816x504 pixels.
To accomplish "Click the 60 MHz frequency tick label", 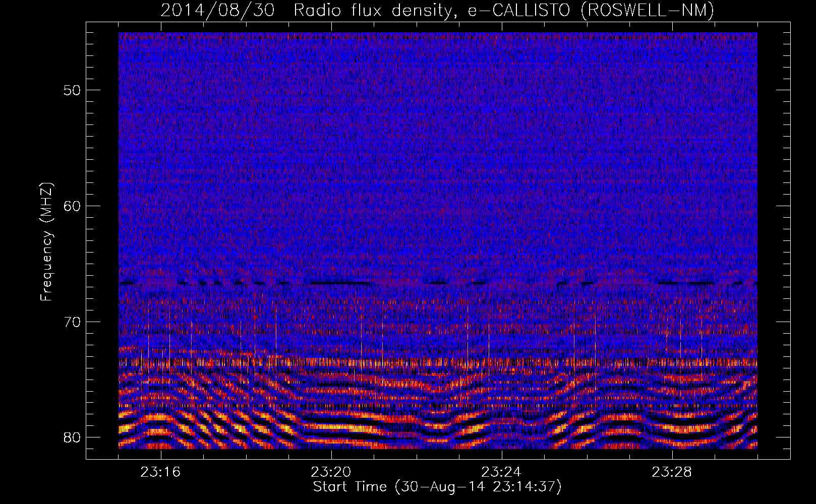I will click(72, 206).
